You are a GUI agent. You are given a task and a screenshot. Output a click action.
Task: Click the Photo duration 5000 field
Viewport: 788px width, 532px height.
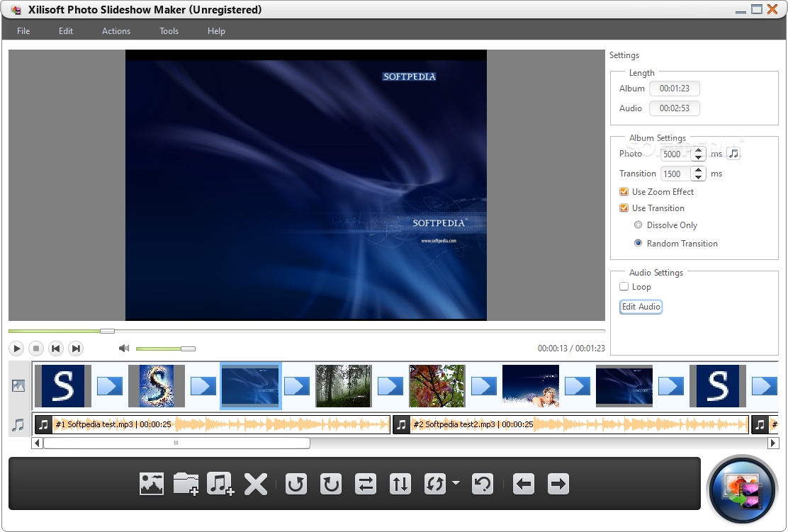(x=676, y=154)
